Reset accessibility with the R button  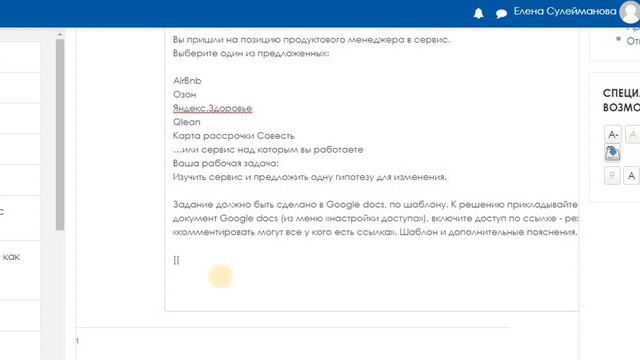[x=612, y=176]
